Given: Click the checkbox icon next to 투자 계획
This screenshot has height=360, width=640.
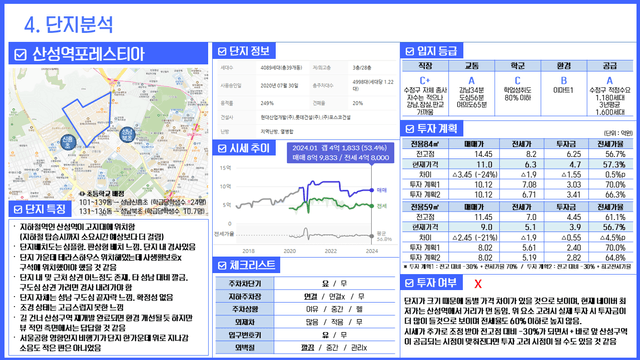Looking at the screenshot, I should click(409, 129).
